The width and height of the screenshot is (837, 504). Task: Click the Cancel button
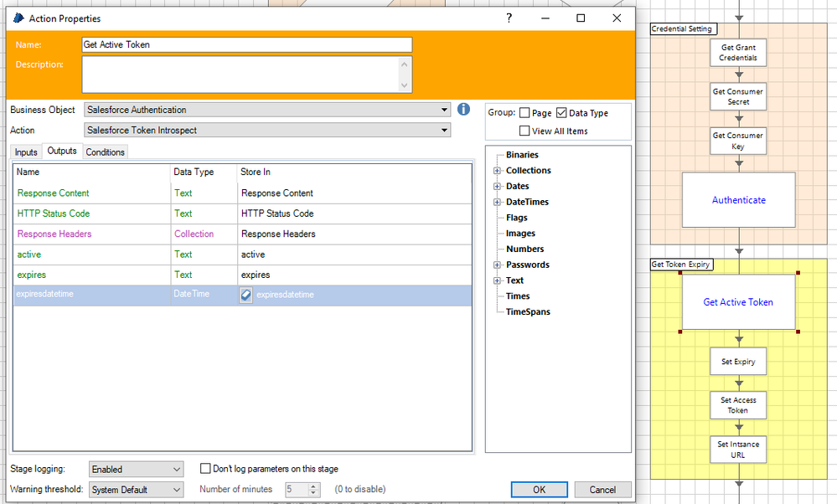(x=602, y=490)
